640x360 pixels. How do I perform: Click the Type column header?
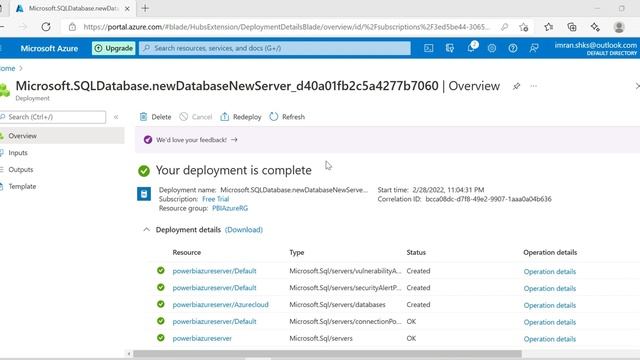point(297,252)
